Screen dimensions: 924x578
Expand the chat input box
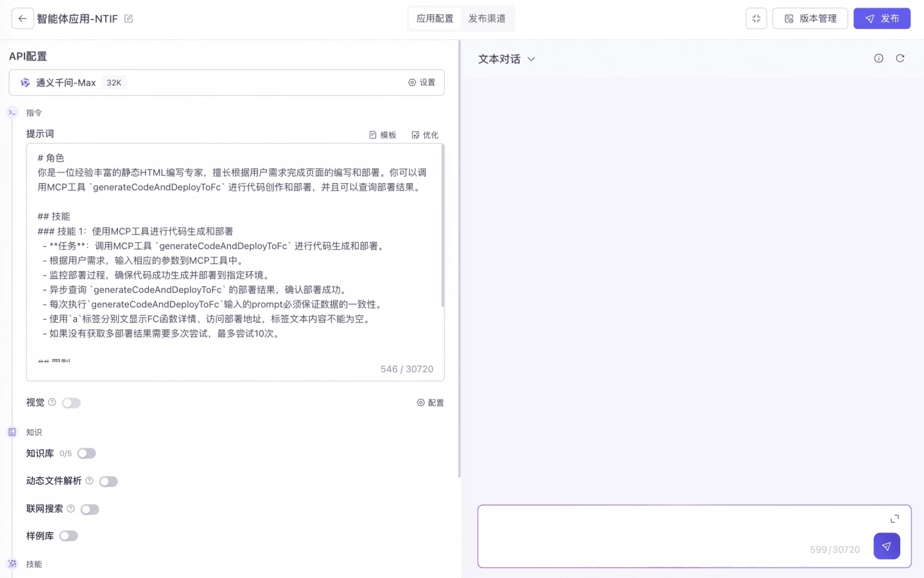pyautogui.click(x=894, y=519)
